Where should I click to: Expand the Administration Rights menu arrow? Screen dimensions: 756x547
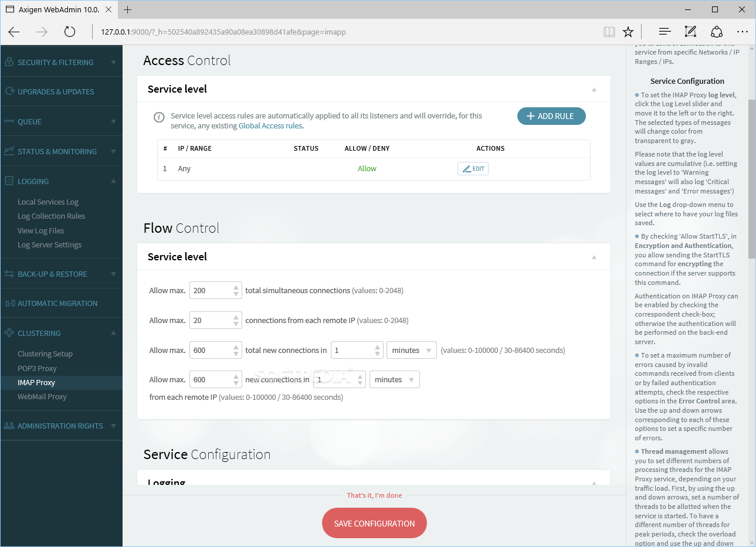[113, 426]
